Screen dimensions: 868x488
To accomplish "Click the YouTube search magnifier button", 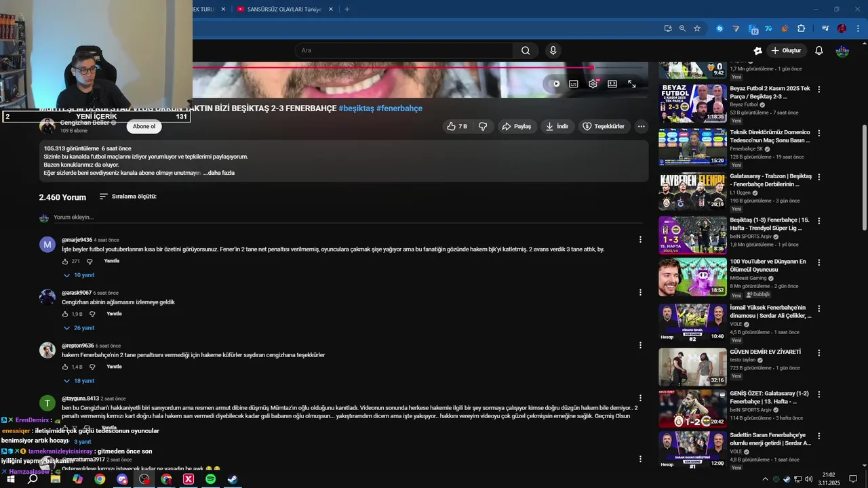I will [x=526, y=50].
